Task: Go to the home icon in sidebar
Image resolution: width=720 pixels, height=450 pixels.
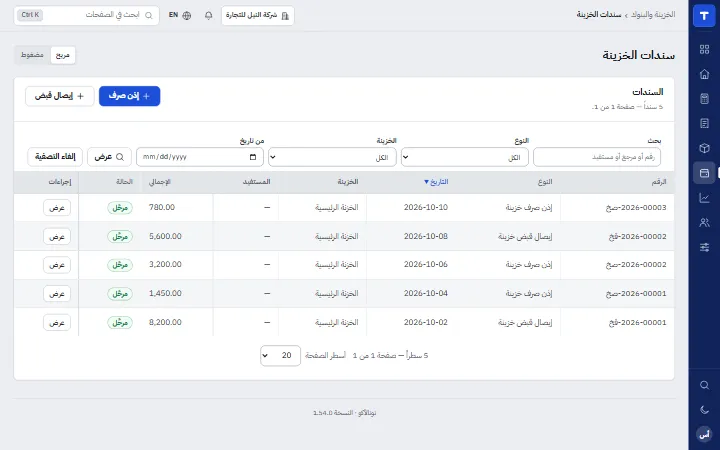Action: click(x=704, y=74)
